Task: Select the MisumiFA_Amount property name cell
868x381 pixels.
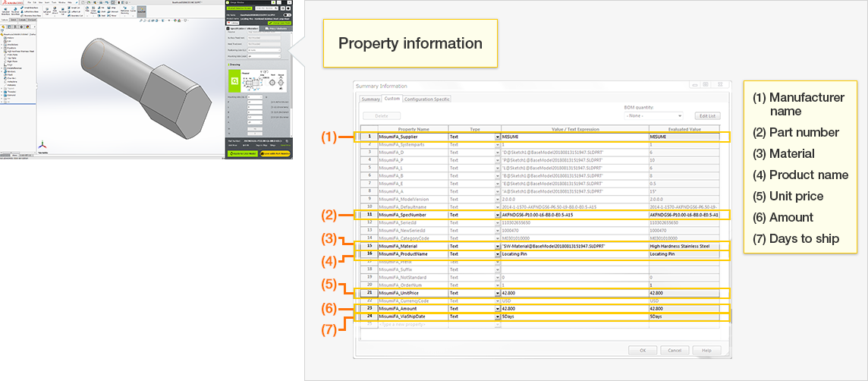Action: pos(413,308)
